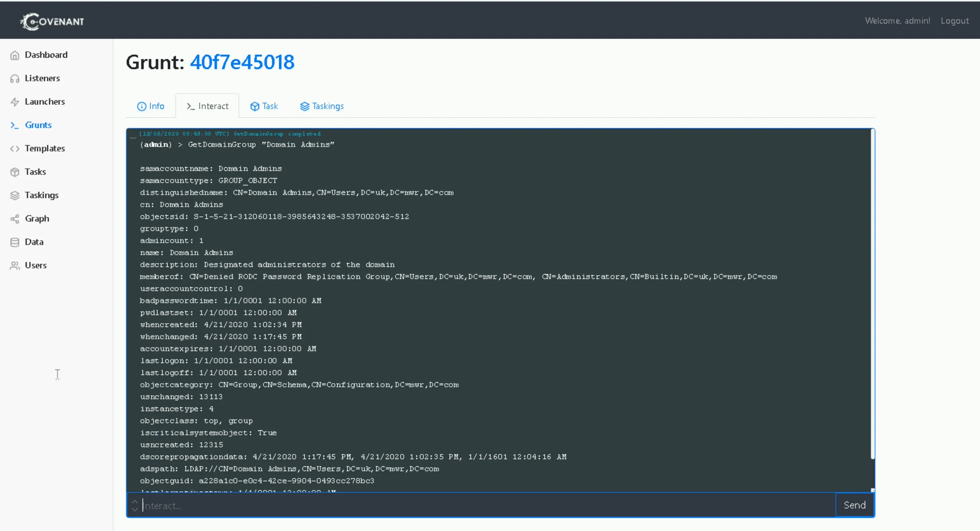This screenshot has height=531, width=980.
Task: Click the admincount: 1 line
Action: tap(172, 241)
